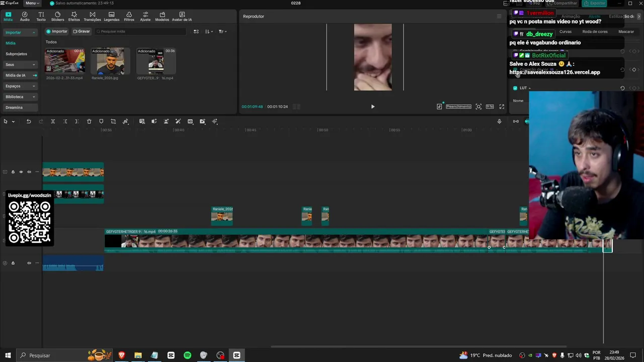Expand the Biblioteca section
644x362 pixels.
coord(34,97)
